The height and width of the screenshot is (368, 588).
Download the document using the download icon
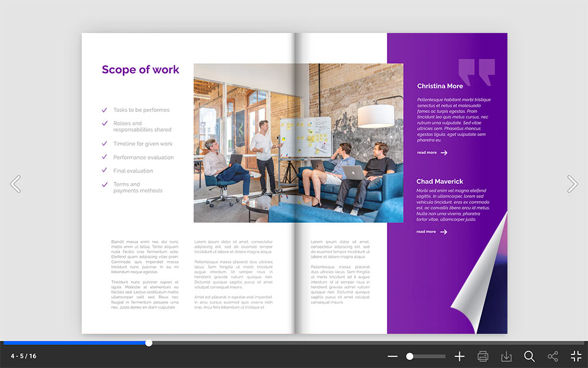(x=506, y=356)
